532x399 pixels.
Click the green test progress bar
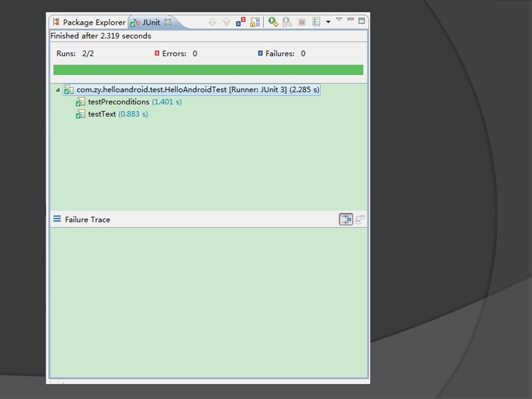(x=208, y=70)
